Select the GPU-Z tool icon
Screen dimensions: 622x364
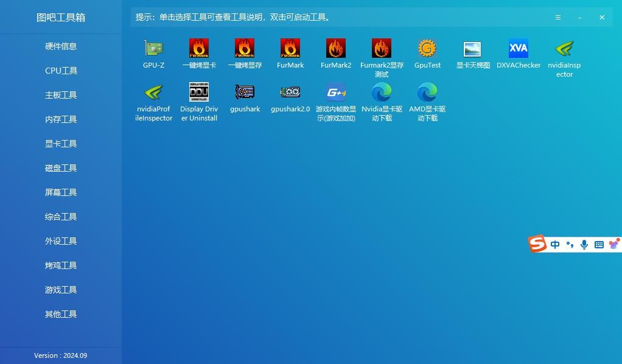pos(153,49)
